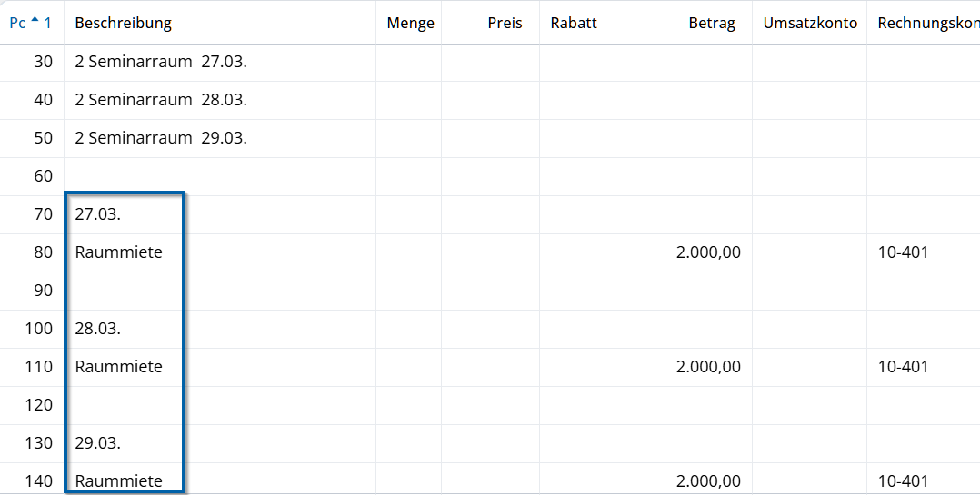980x495 pixels.
Task: Select the 2.000,00 amount in row 80
Action: (708, 252)
